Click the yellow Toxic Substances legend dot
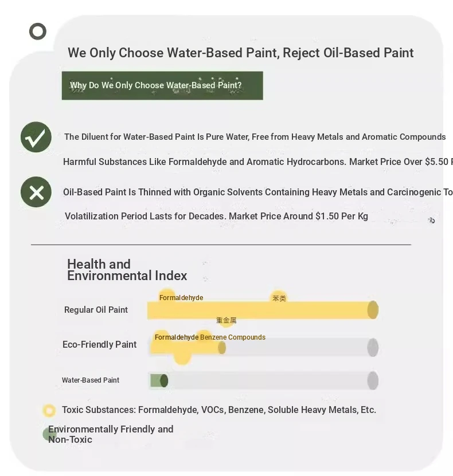The height and width of the screenshot is (476, 453). click(49, 410)
